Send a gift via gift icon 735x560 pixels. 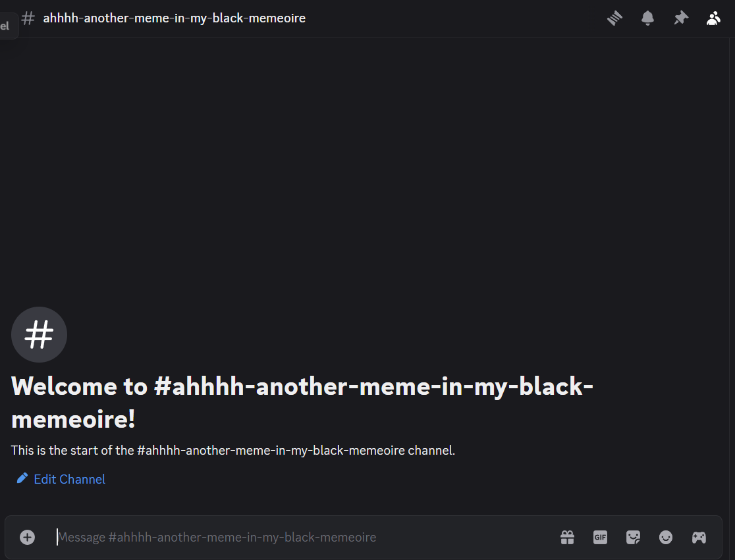pyautogui.click(x=567, y=537)
